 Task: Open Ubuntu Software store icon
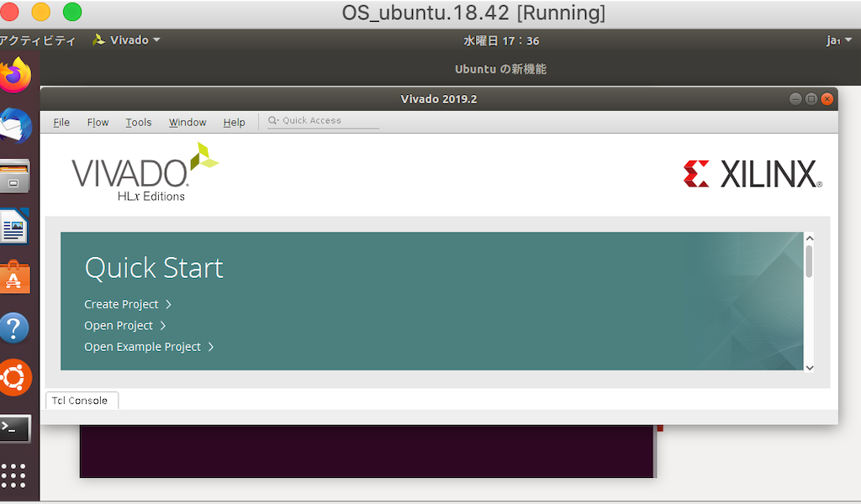click(14, 277)
